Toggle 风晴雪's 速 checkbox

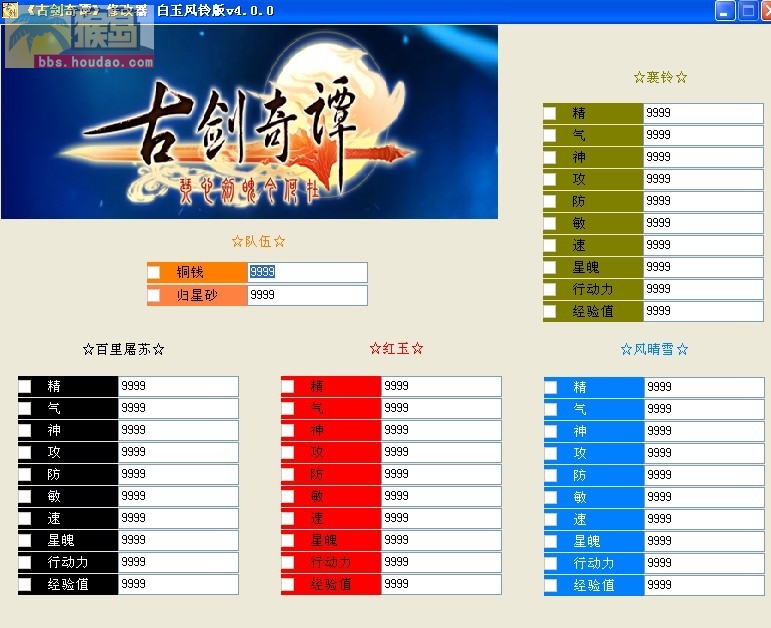coord(551,519)
